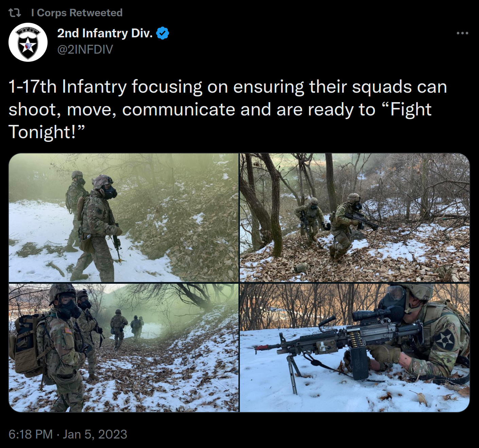
Task: Click the 2nd Infantry shoulder patch on gunner
Action: pos(445,338)
